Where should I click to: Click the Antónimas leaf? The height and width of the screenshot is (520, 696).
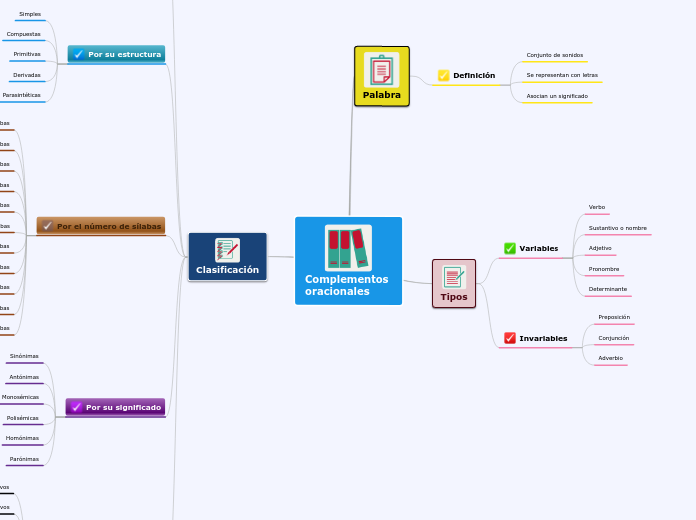pos(24,377)
